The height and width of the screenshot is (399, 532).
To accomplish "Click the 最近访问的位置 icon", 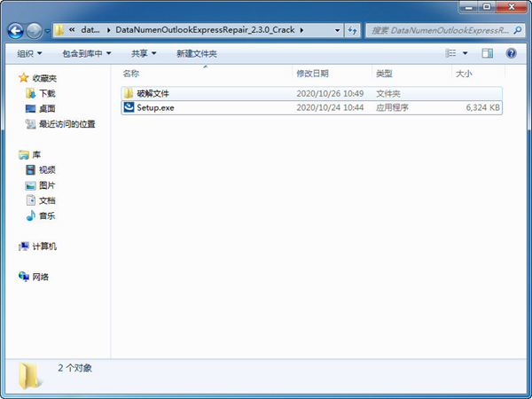I will 30,124.
